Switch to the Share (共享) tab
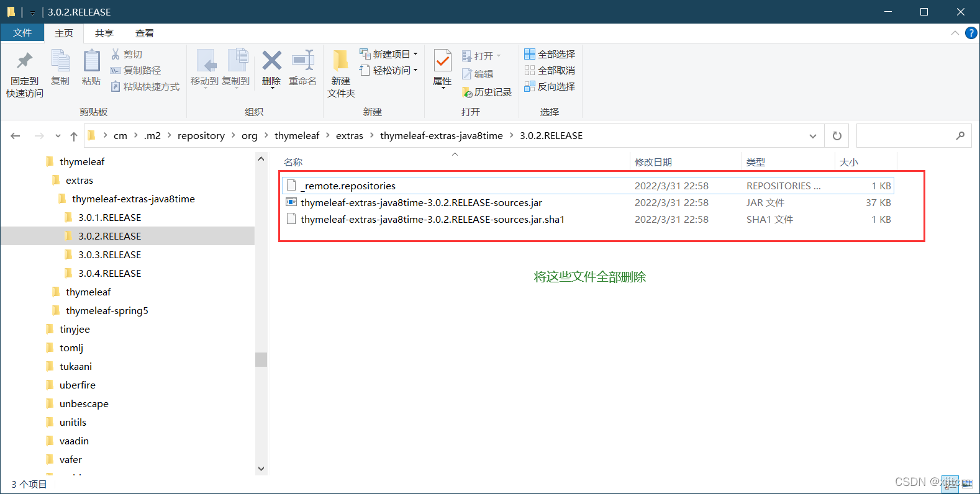This screenshot has width=980, height=494. [104, 34]
